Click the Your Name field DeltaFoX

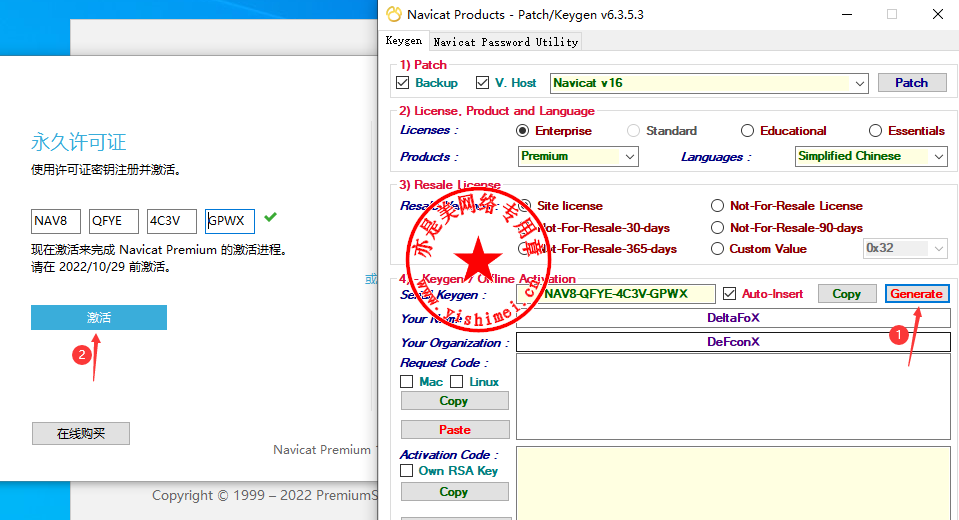click(733, 318)
